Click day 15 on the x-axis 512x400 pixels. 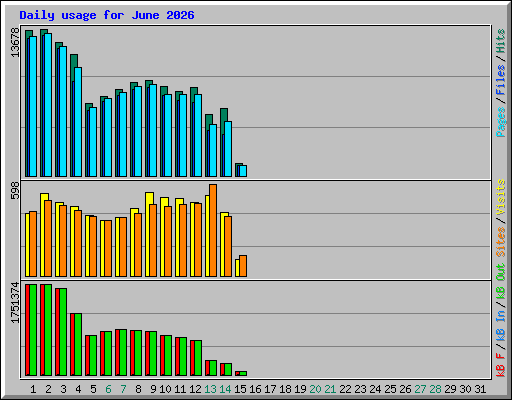coord(240,389)
